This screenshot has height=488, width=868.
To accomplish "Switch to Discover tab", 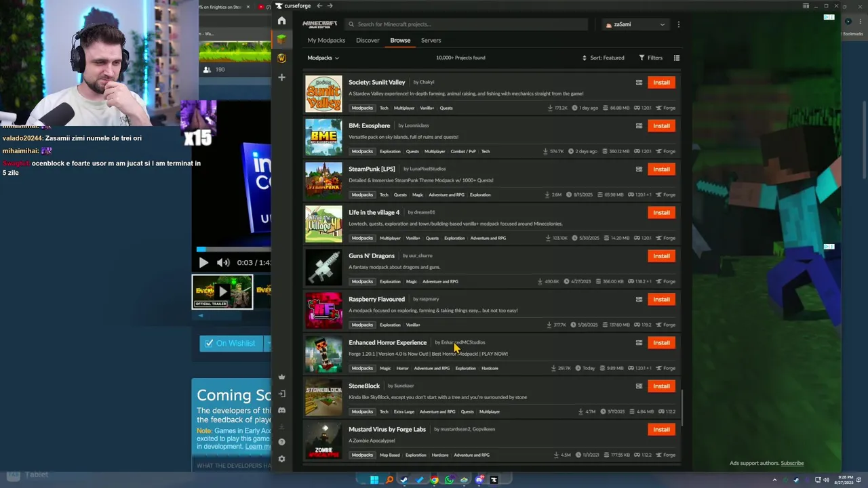I will click(x=368, y=40).
